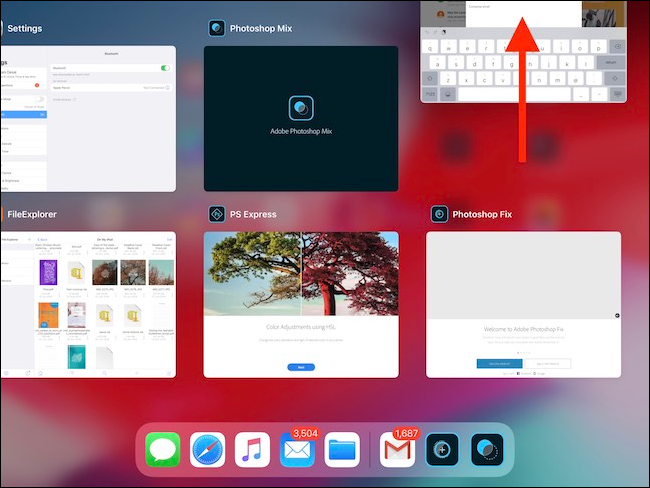Viewport: 650px width, 488px height.
Task: Open Mail app with 3,504 badge
Action: click(297, 449)
